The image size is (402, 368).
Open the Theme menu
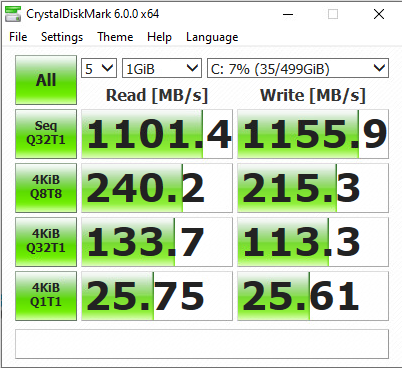pyautogui.click(x=115, y=37)
